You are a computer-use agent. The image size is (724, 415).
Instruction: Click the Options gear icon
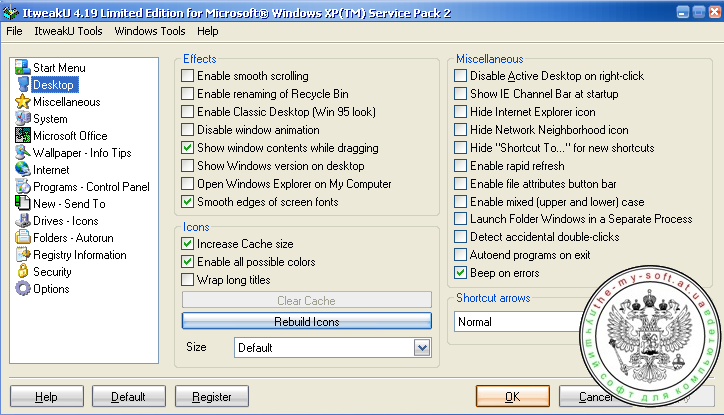22,289
